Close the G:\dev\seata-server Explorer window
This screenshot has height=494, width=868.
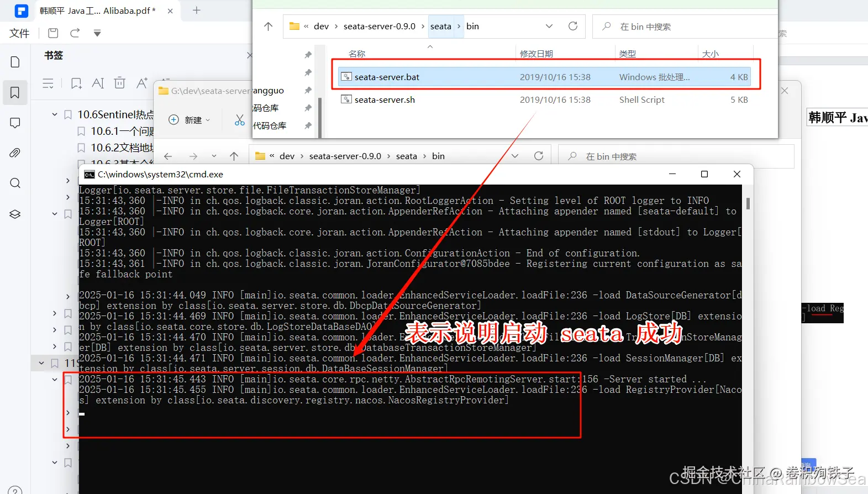785,91
